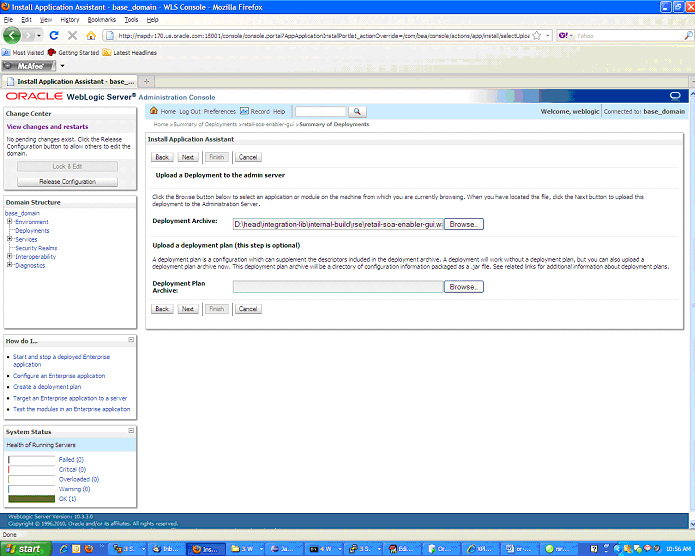Click the Firefox quick launch icon
The width and height of the screenshot is (695, 556).
[x=89, y=549]
